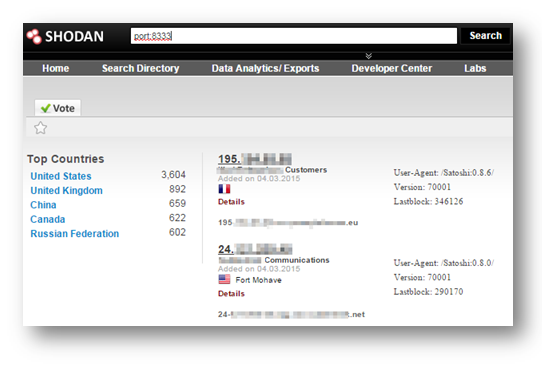Click the User-Agent /Satoshi:0.8.0/ text
This screenshot has height=372, width=542.
pyautogui.click(x=444, y=263)
